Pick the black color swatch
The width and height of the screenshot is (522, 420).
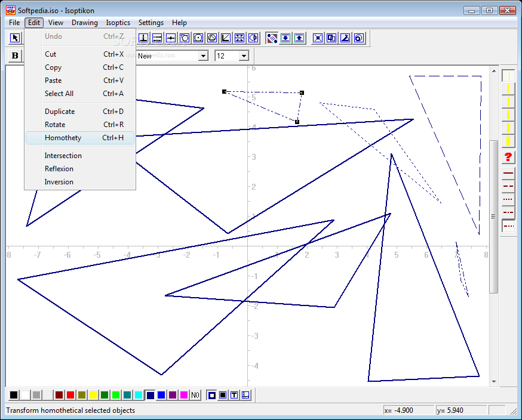point(14,395)
